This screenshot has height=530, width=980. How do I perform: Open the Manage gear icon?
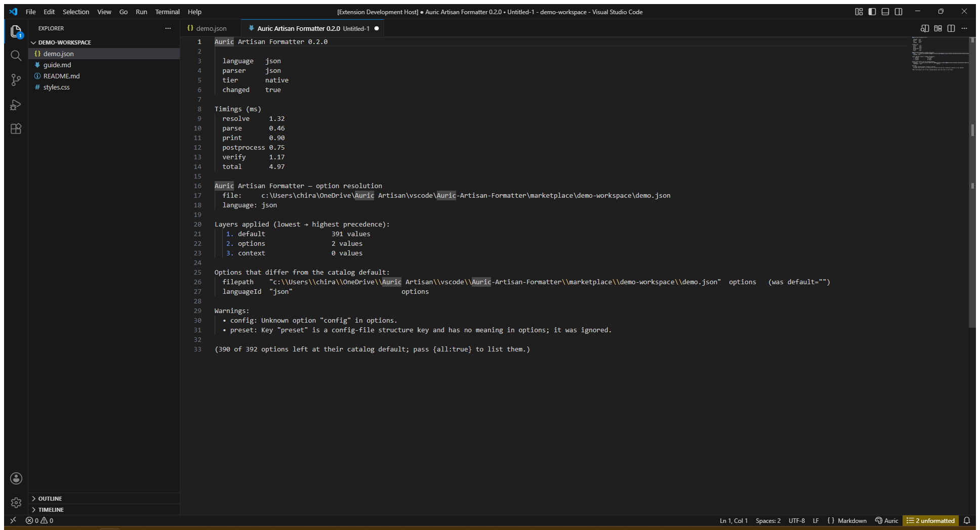(16, 503)
